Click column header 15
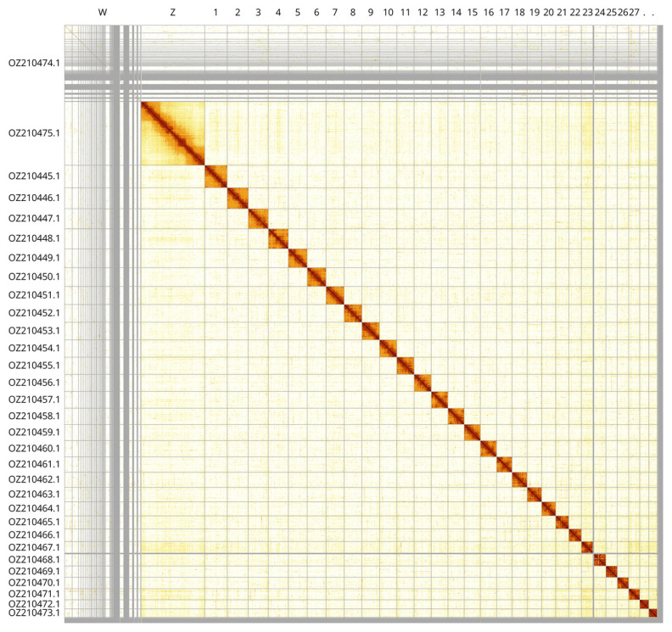 (473, 13)
